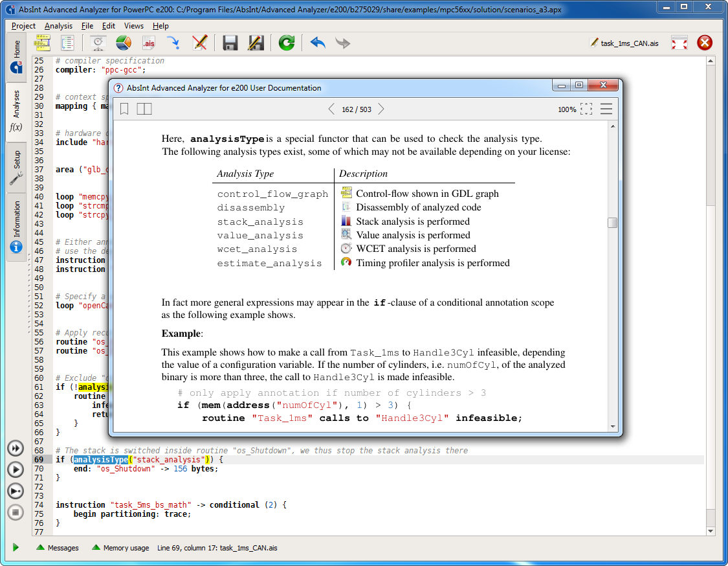Undo with the blue back arrow
This screenshot has height=566, width=728.
tap(318, 43)
